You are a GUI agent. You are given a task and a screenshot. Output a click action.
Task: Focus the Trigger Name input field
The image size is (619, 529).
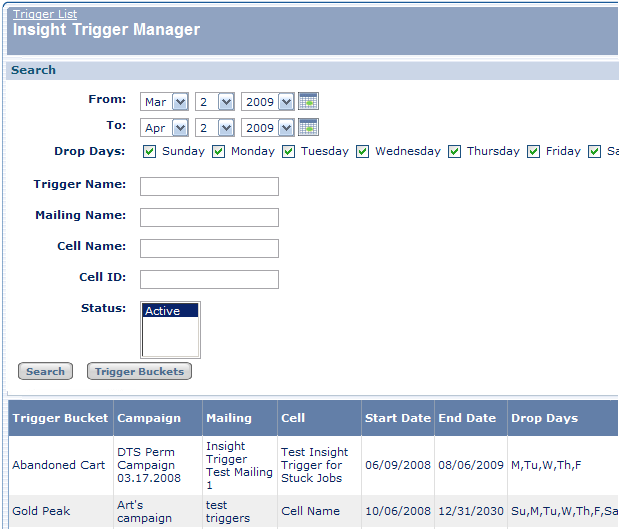pos(209,186)
